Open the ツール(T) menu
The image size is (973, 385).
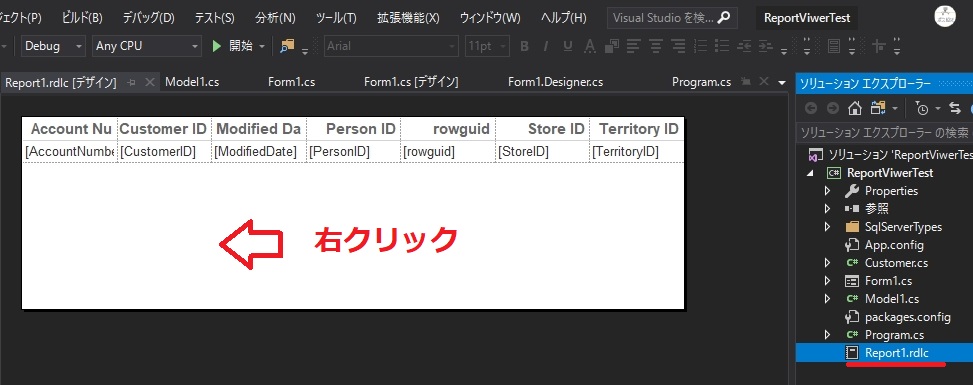336,18
